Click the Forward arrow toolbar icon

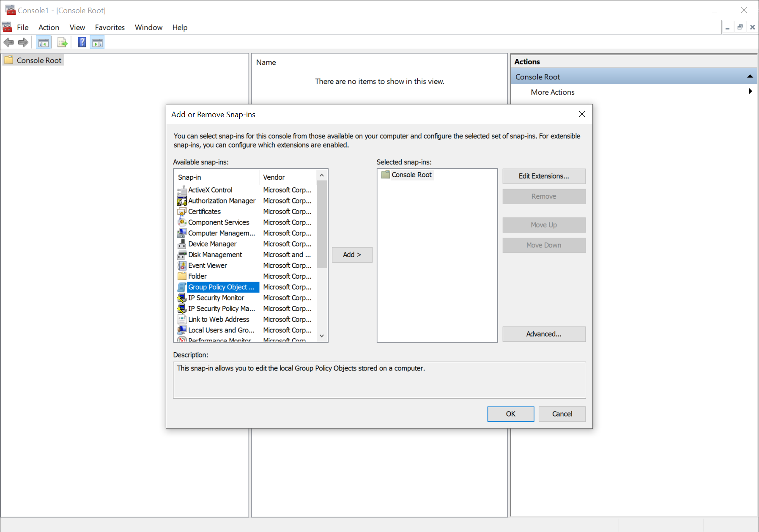[x=23, y=42]
